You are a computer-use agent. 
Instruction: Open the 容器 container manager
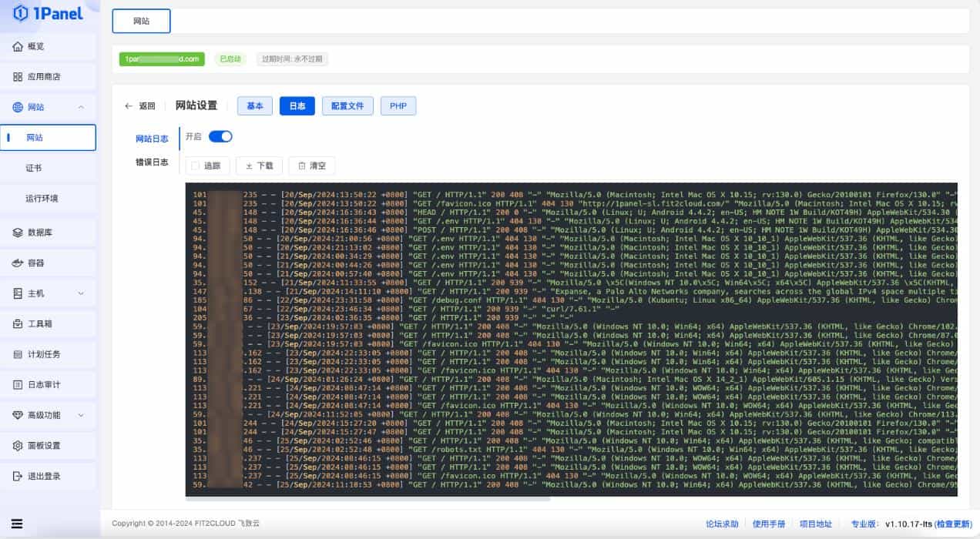37,262
